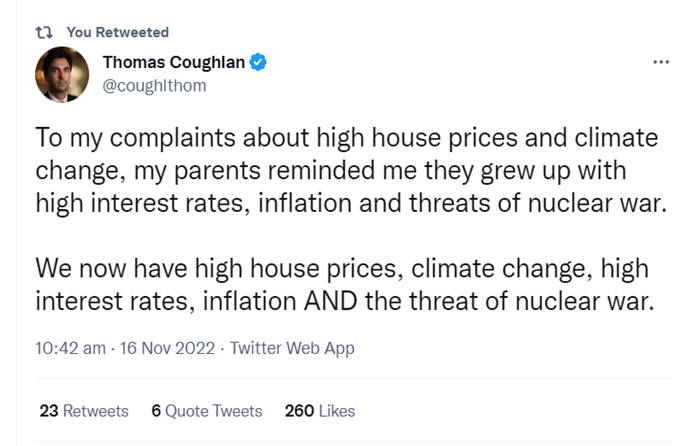This screenshot has height=446, width=678.
Task: Show the 260 Likes list
Action: pos(319,411)
